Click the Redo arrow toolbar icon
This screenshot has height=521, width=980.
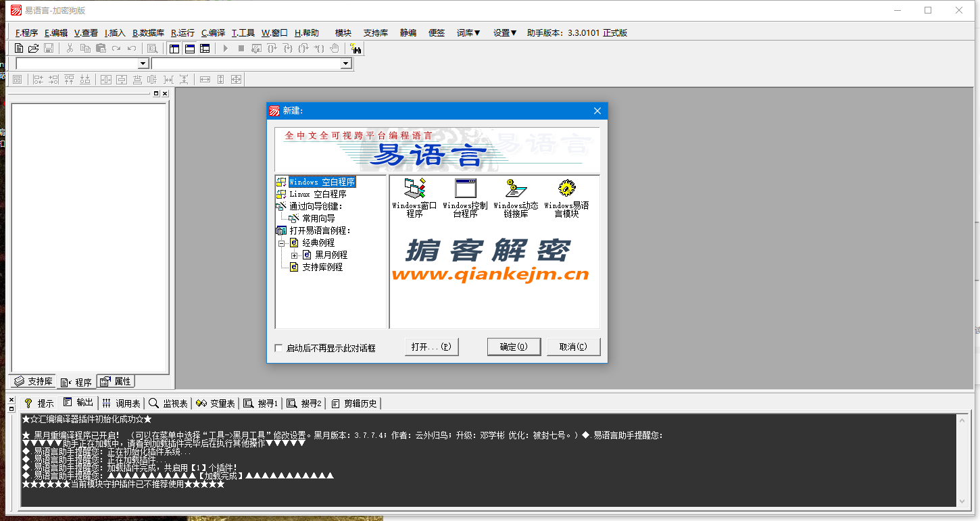116,49
